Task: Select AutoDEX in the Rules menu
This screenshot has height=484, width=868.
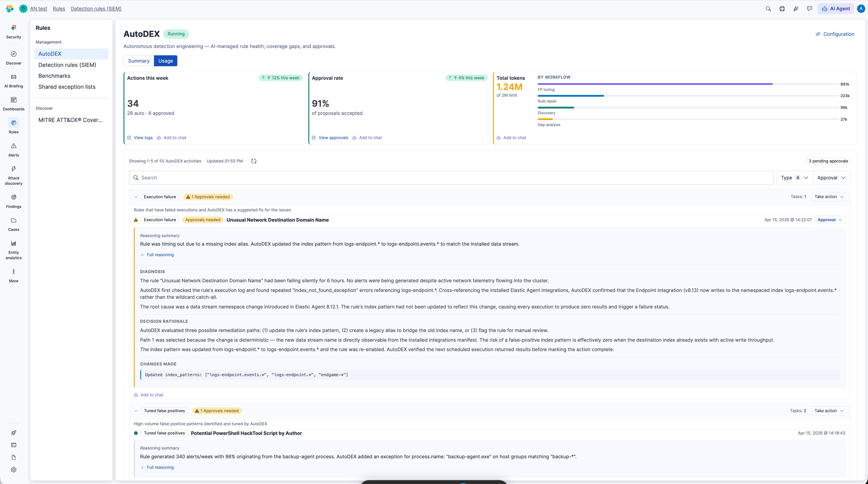Action: 71,54
